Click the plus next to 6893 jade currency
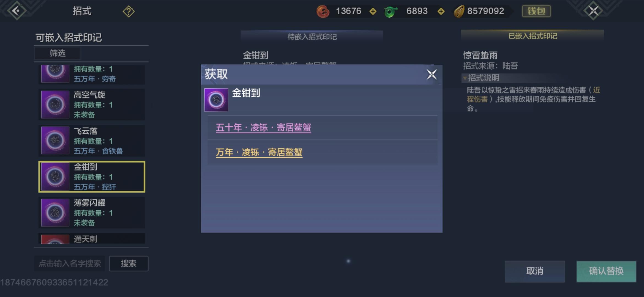The height and width of the screenshot is (297, 644). (x=441, y=11)
